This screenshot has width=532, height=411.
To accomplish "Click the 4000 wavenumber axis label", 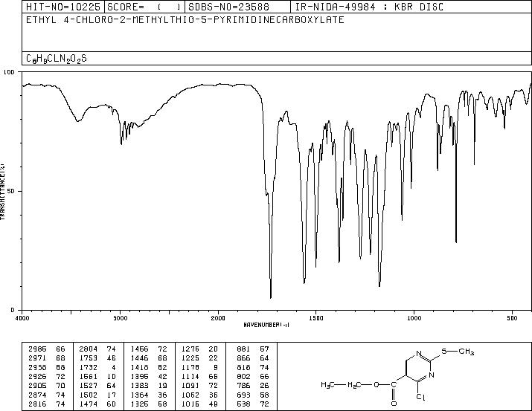I will tap(22, 318).
